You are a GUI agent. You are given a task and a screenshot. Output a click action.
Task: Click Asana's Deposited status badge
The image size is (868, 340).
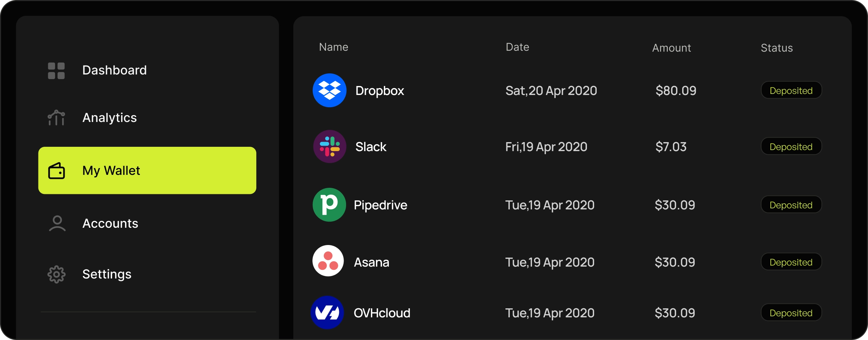[791, 262]
